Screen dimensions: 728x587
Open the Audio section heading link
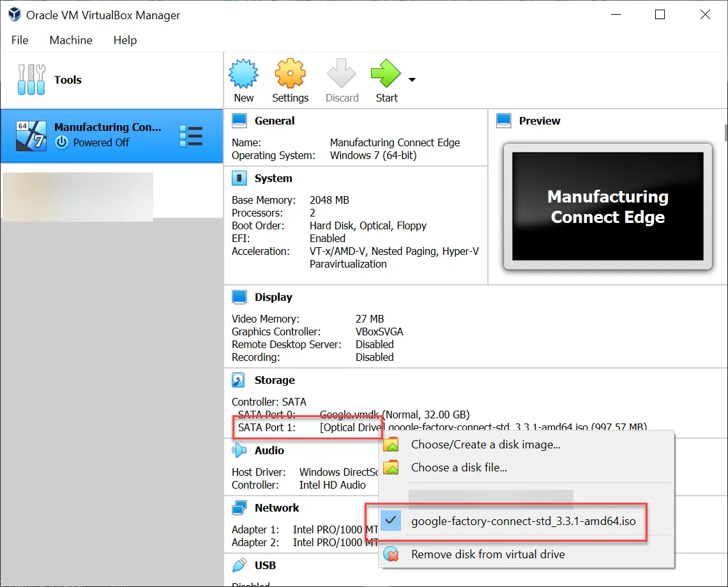[x=269, y=450]
